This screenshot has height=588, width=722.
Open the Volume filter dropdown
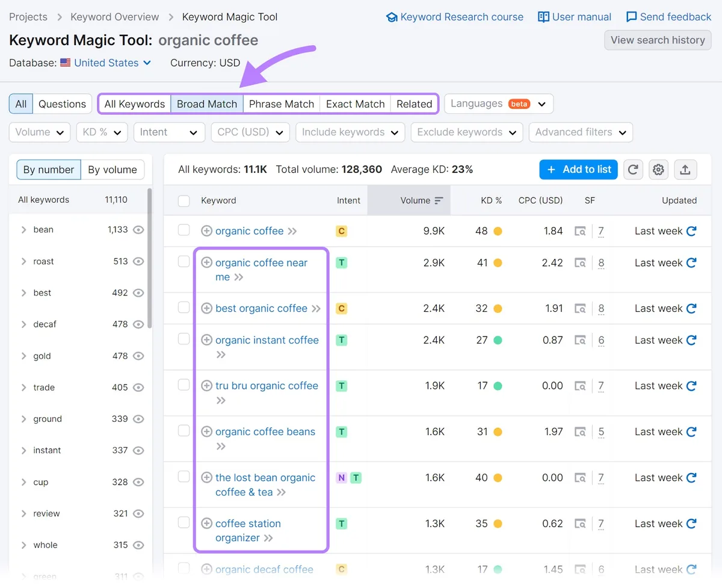(x=40, y=132)
